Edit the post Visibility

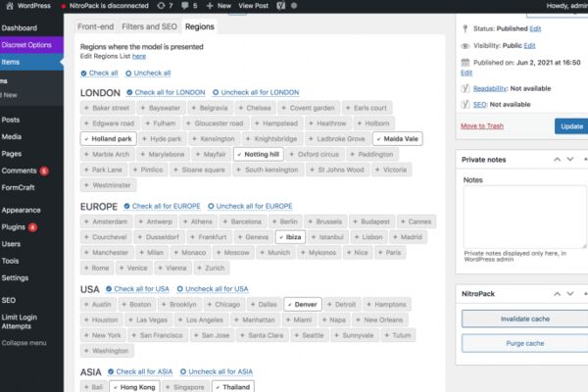click(x=529, y=46)
